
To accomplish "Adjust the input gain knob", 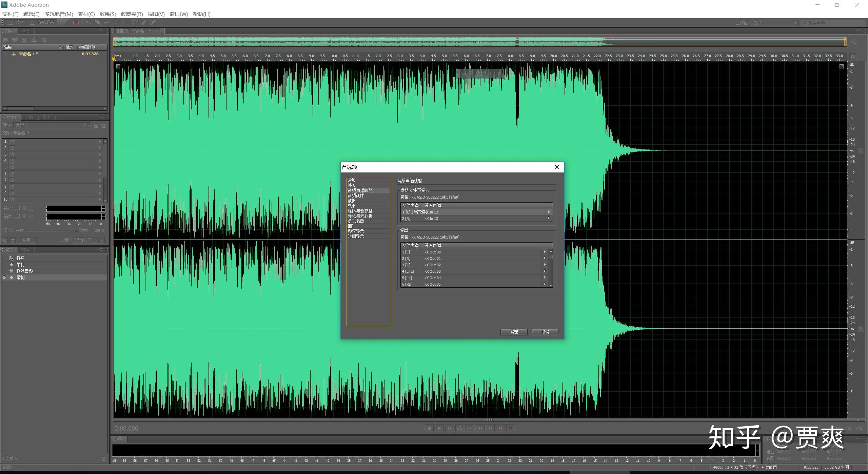I will click(24, 208).
